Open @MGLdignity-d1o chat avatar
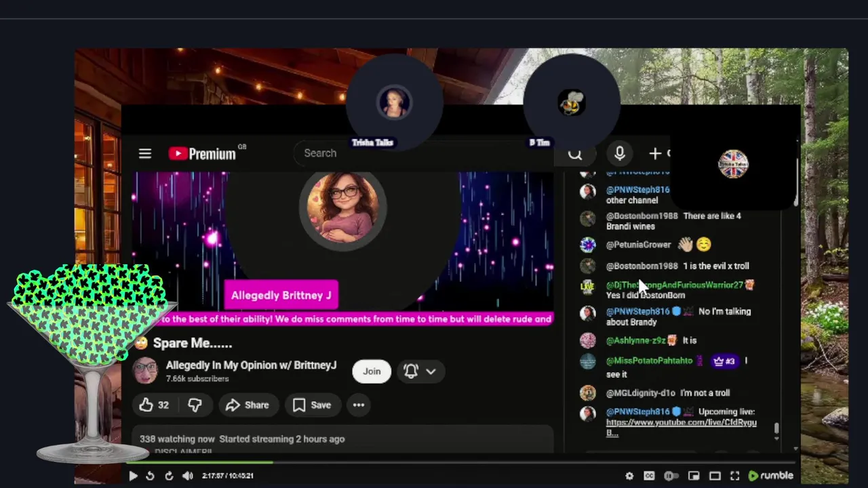The width and height of the screenshot is (868, 488). (x=588, y=393)
